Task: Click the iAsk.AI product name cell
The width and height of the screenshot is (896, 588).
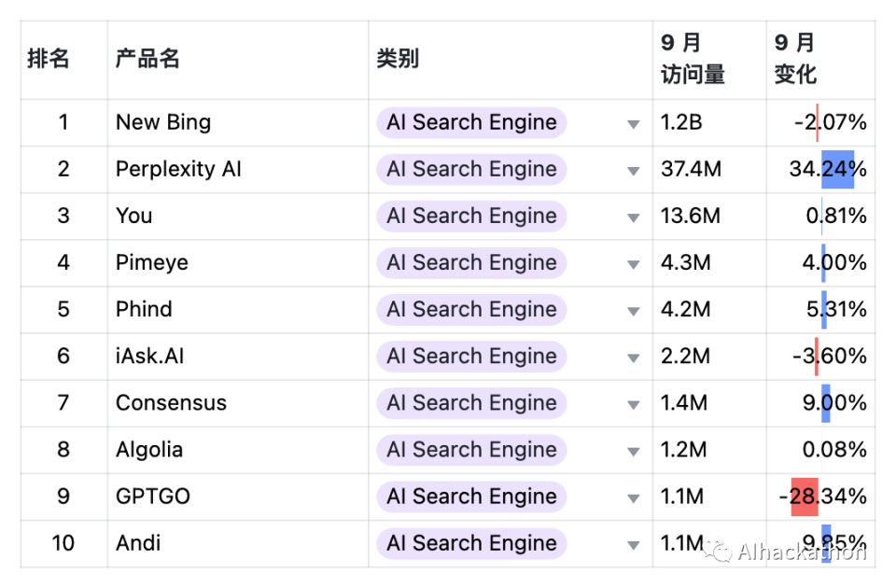Action: [150, 357]
